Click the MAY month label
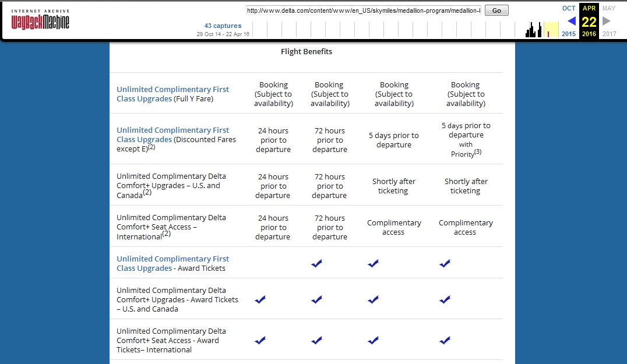The image size is (627, 364). pos(609,8)
